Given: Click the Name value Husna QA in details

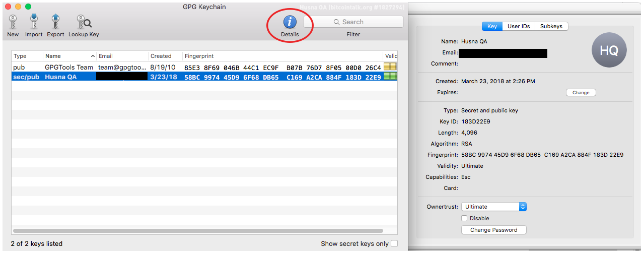Looking at the screenshot, I should coord(474,41).
